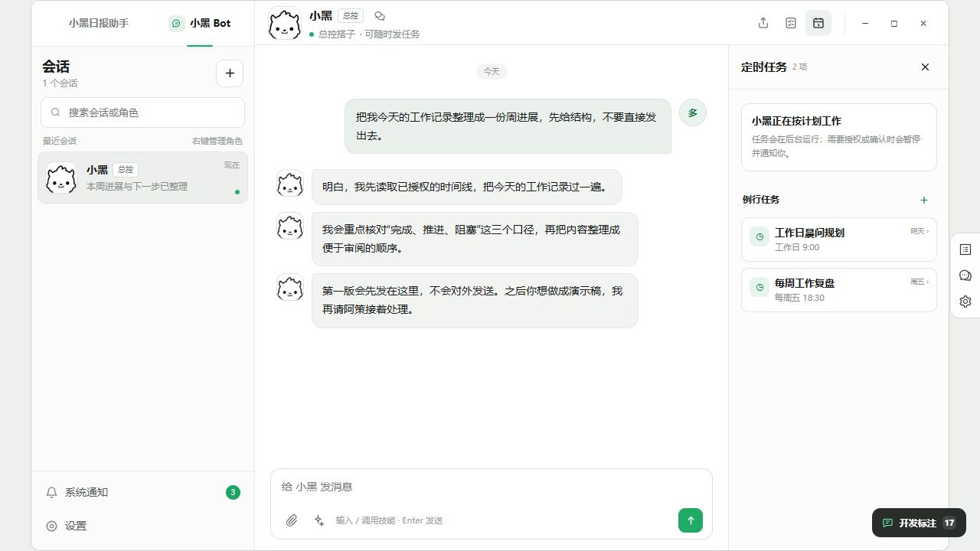Minimize the window
The width and height of the screenshot is (980, 551).
865,23
